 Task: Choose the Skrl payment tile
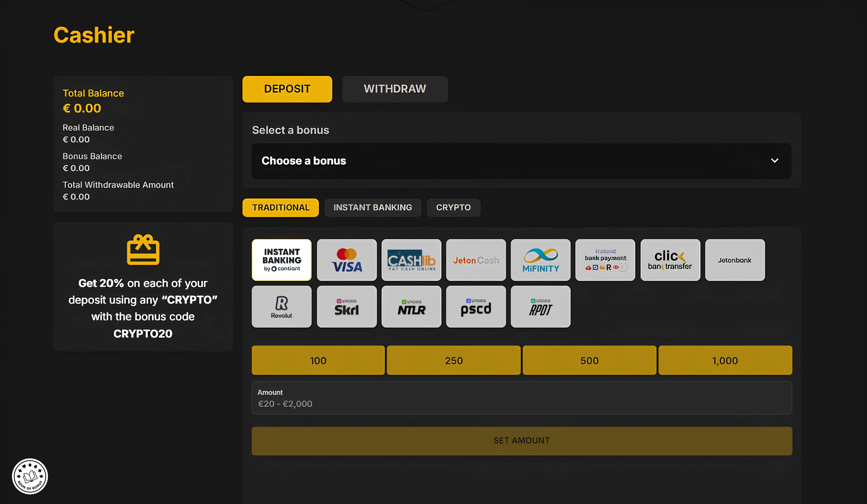(346, 306)
